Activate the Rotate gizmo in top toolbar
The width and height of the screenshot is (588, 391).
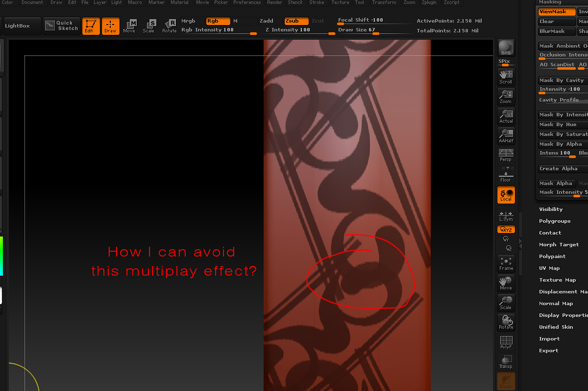pyautogui.click(x=170, y=26)
